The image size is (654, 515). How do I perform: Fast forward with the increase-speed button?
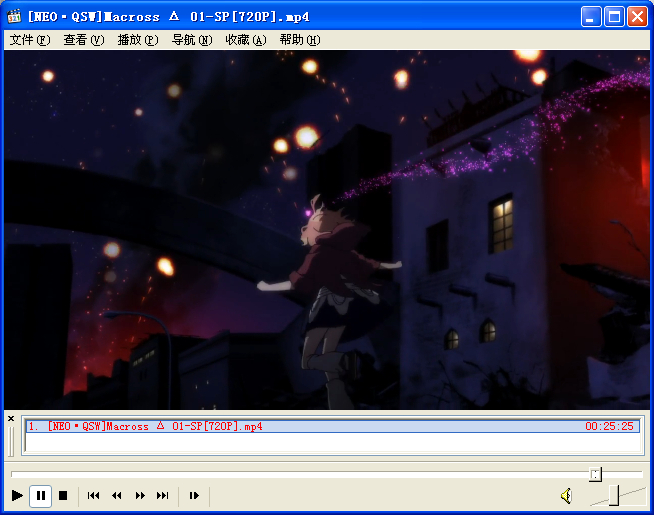pyautogui.click(x=140, y=495)
